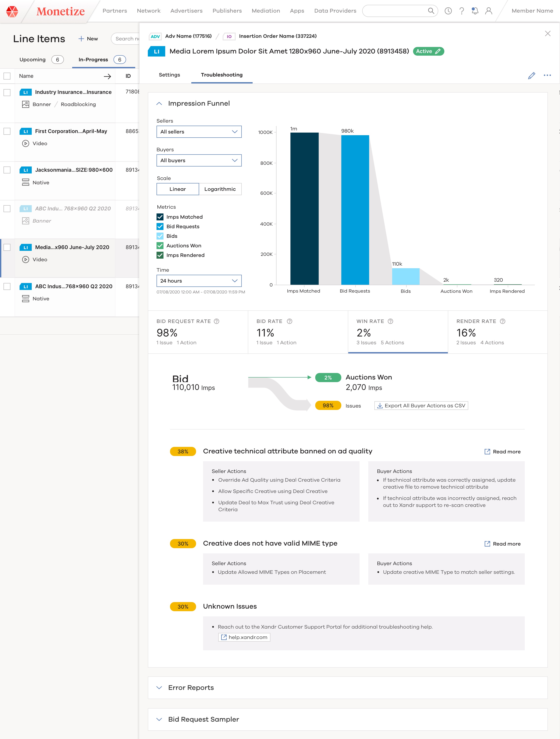
Task: Click the user profile icon
Action: pyautogui.click(x=488, y=11)
